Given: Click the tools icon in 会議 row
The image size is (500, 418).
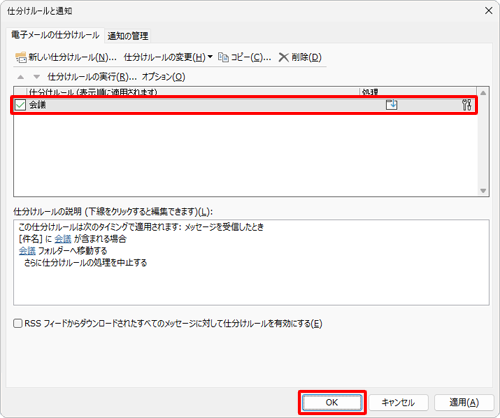Looking at the screenshot, I should pos(467,105).
